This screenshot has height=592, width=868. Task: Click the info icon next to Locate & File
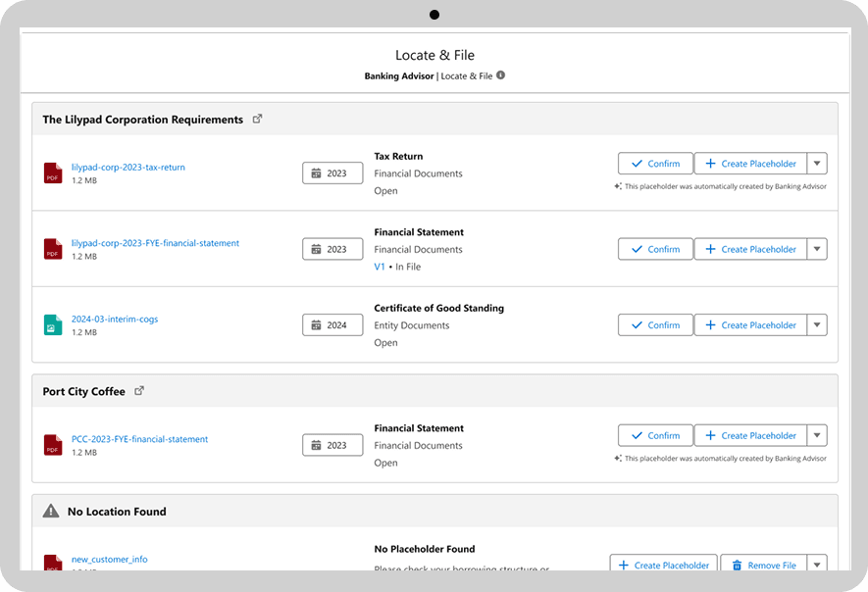click(500, 75)
